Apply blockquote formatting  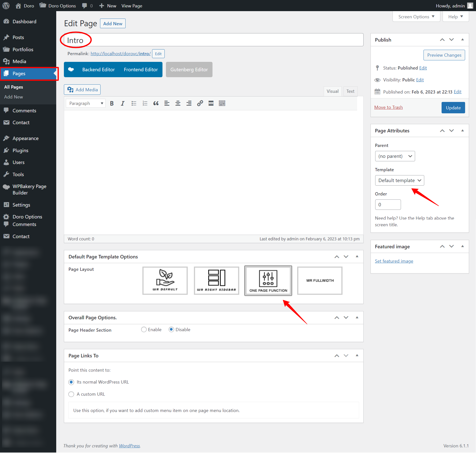(156, 103)
